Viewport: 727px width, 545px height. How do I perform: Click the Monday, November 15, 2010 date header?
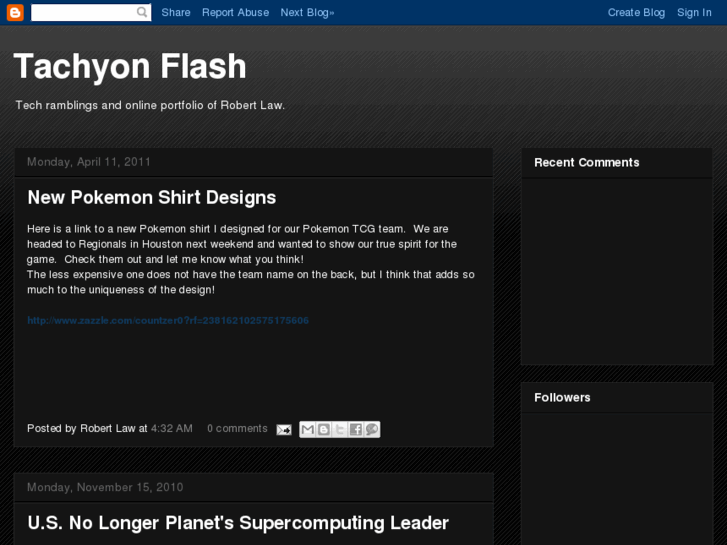click(105, 487)
